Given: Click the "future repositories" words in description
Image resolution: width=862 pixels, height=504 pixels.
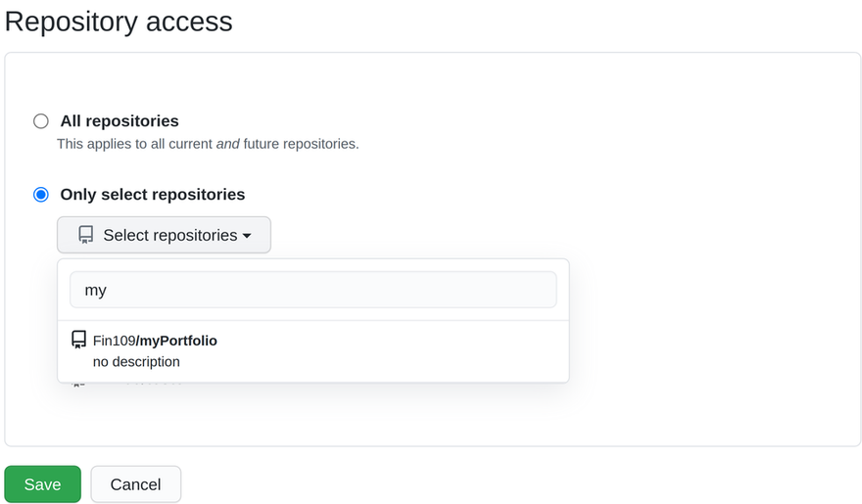Looking at the screenshot, I should point(301,144).
